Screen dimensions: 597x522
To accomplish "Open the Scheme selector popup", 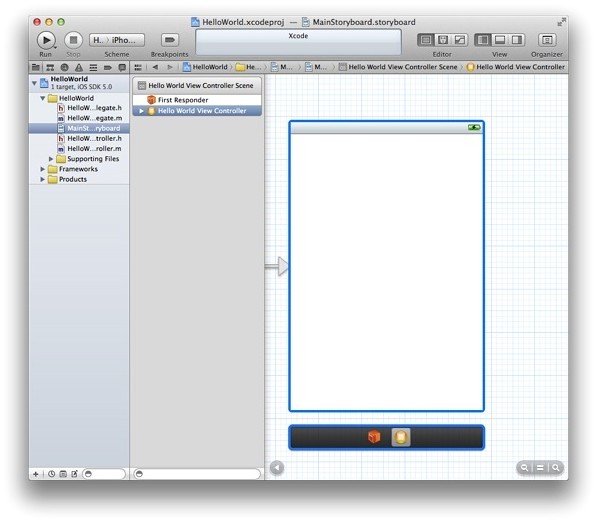I will 117,40.
